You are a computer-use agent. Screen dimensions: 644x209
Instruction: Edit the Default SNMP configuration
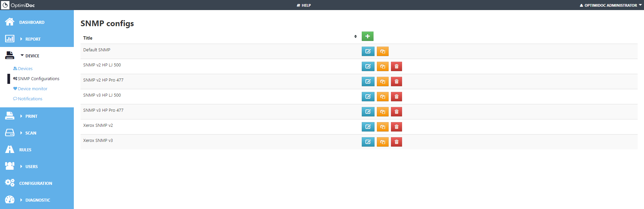click(x=368, y=51)
